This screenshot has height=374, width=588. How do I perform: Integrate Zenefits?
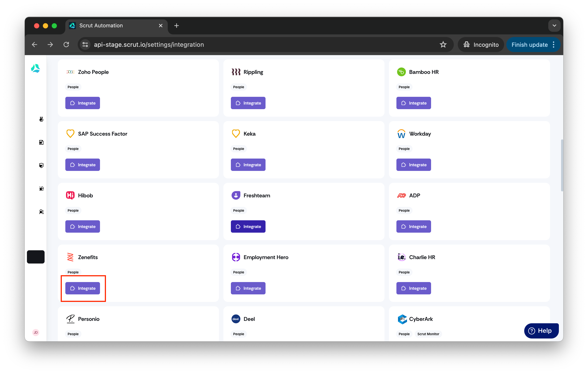point(83,288)
